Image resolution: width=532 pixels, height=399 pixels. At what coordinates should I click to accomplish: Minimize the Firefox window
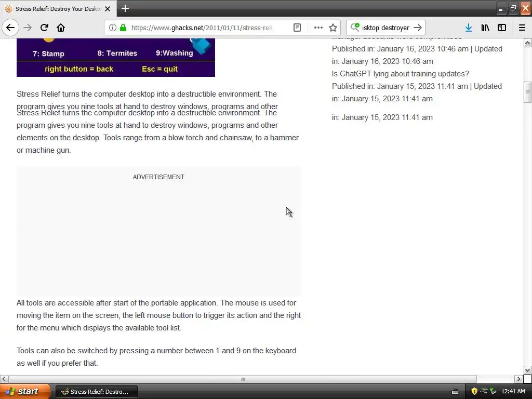pos(500,8)
